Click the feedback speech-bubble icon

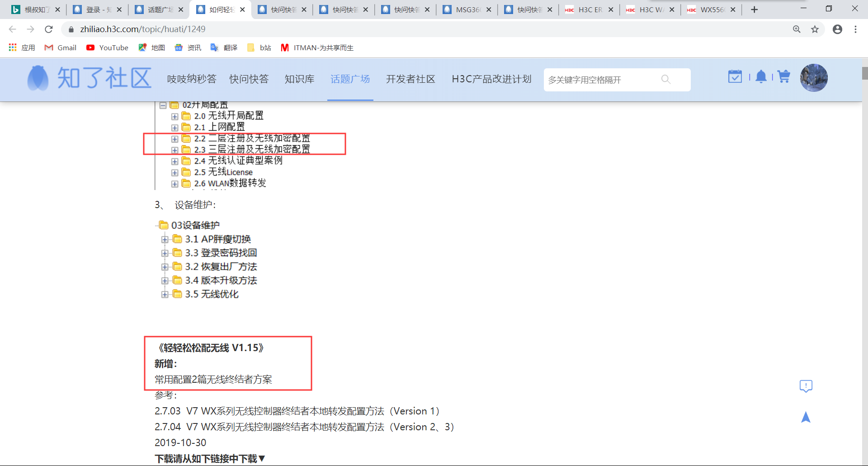click(x=806, y=386)
